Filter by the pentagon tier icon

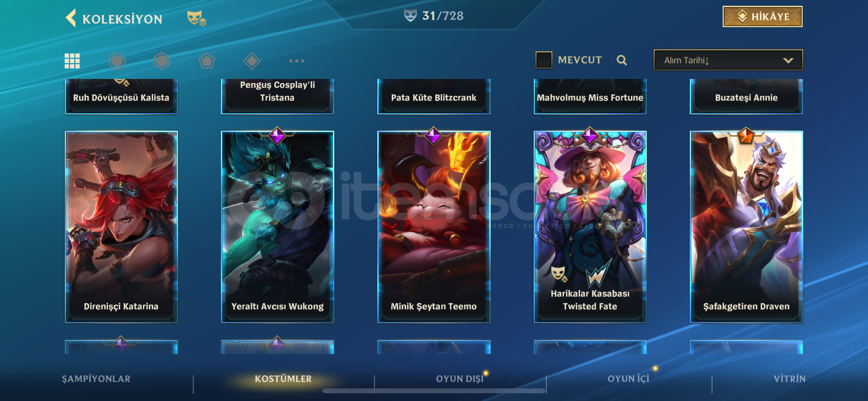click(207, 61)
